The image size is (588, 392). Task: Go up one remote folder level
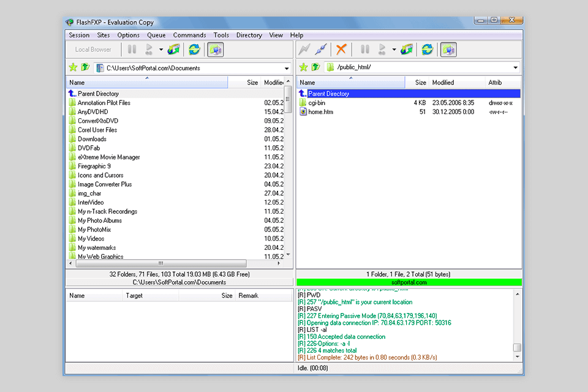click(x=317, y=67)
